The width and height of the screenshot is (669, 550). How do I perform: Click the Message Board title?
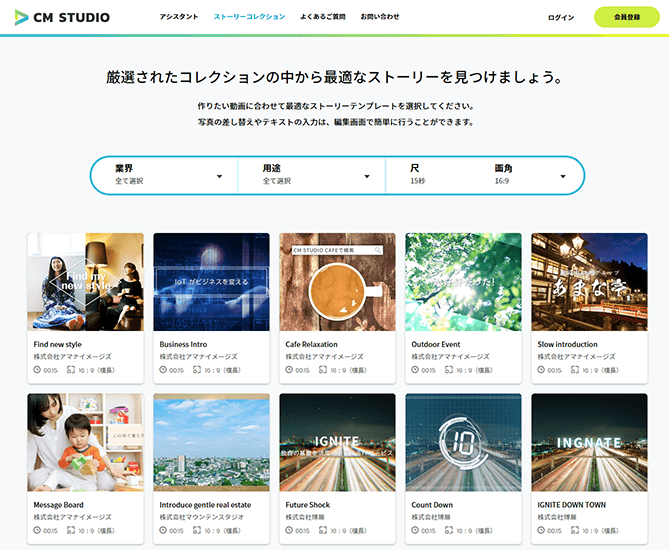[x=58, y=505]
